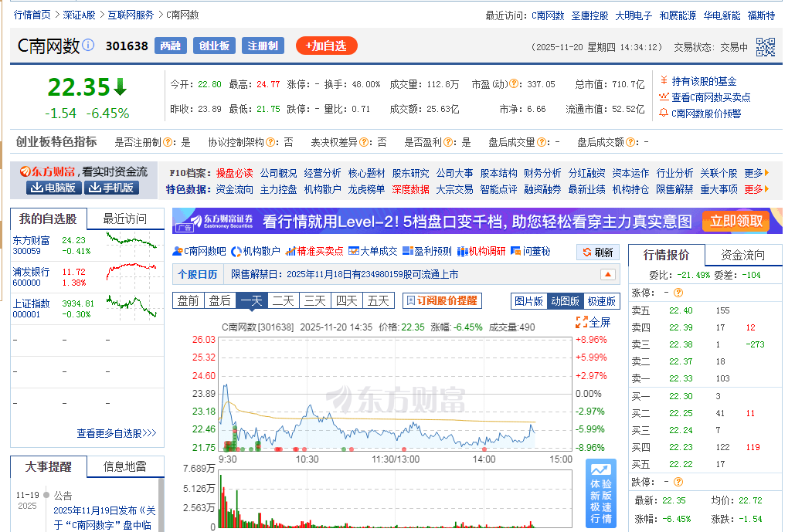The width and height of the screenshot is (795, 532).
Task: Open the QR code icon
Action: click(x=766, y=46)
